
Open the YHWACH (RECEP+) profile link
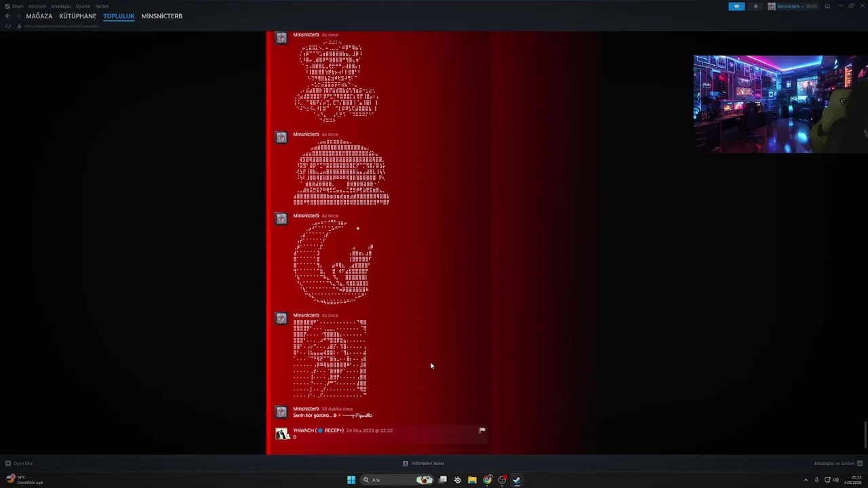click(318, 430)
